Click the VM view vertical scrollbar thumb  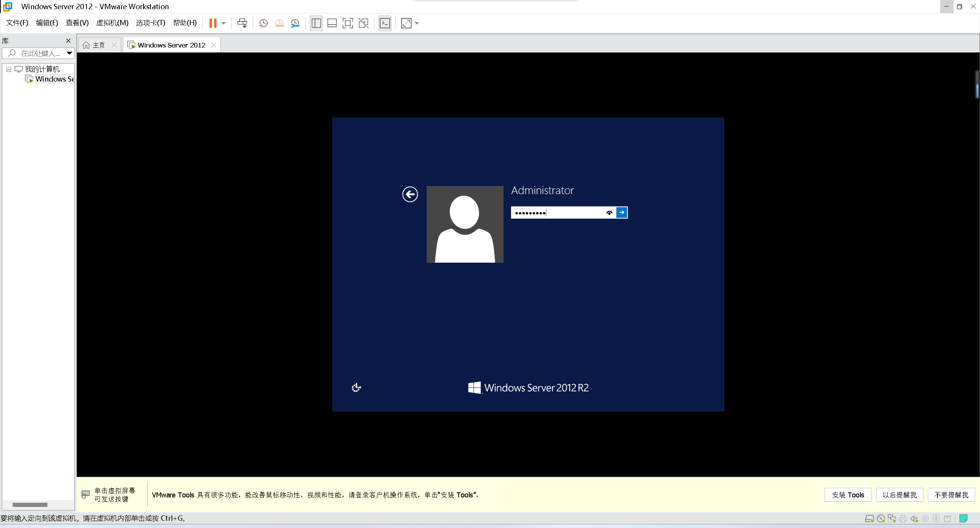pyautogui.click(x=977, y=90)
